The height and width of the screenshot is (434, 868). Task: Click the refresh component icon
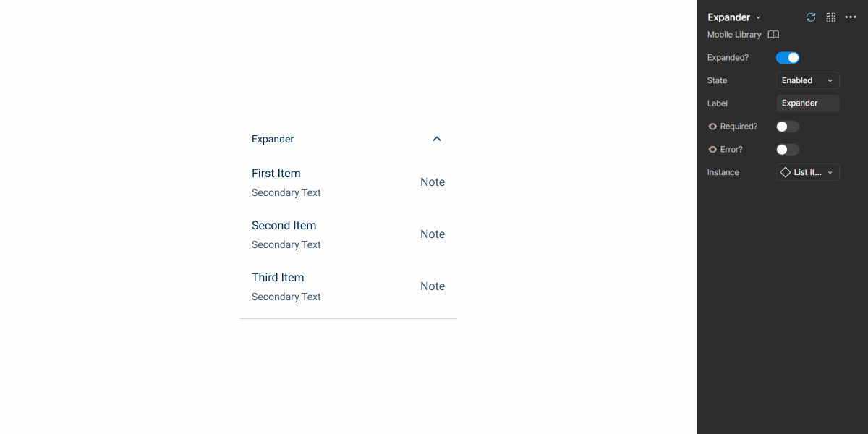tap(810, 17)
